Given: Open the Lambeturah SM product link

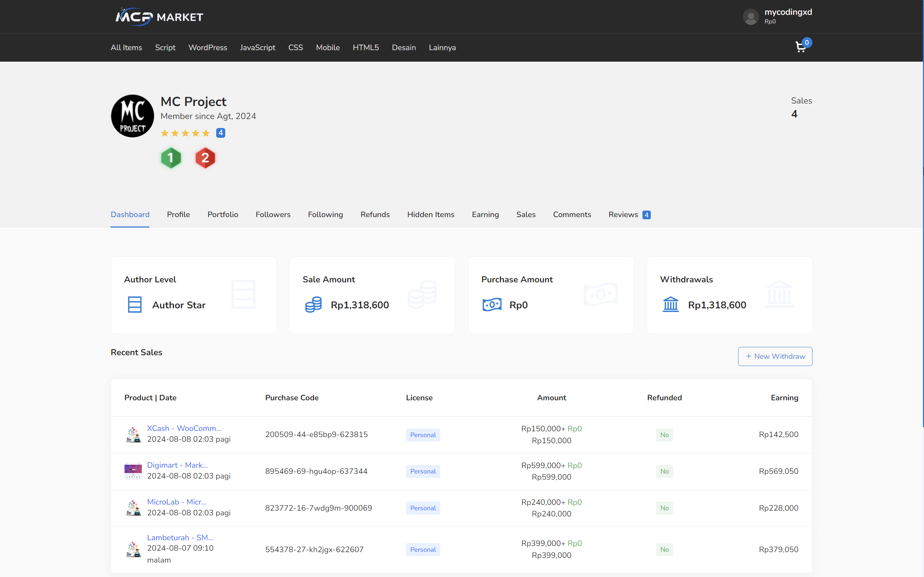Looking at the screenshot, I should click(x=180, y=537).
